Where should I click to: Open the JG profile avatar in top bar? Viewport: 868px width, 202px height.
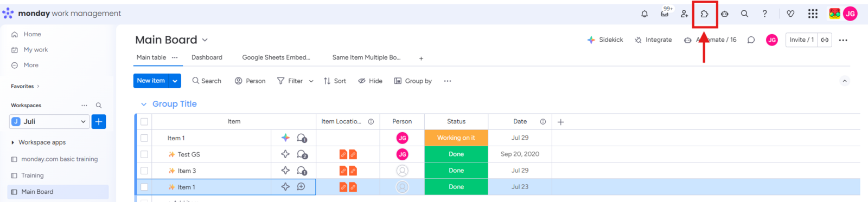[x=850, y=14]
